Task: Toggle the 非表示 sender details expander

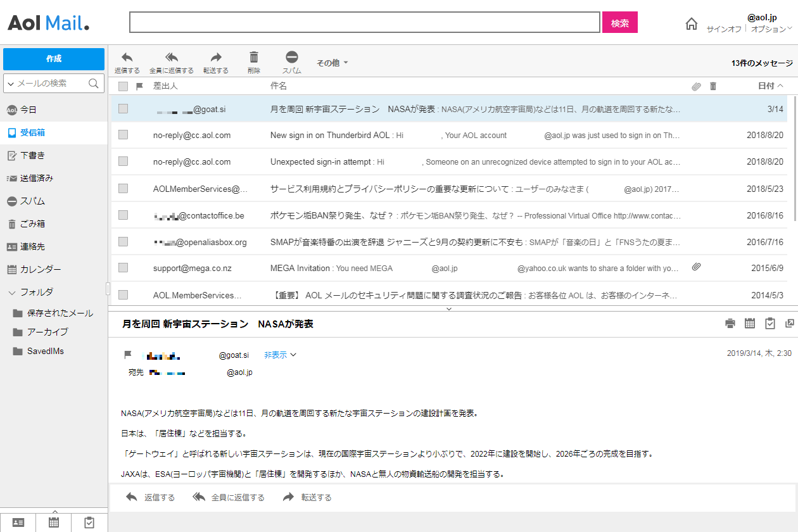Action: pos(281,355)
